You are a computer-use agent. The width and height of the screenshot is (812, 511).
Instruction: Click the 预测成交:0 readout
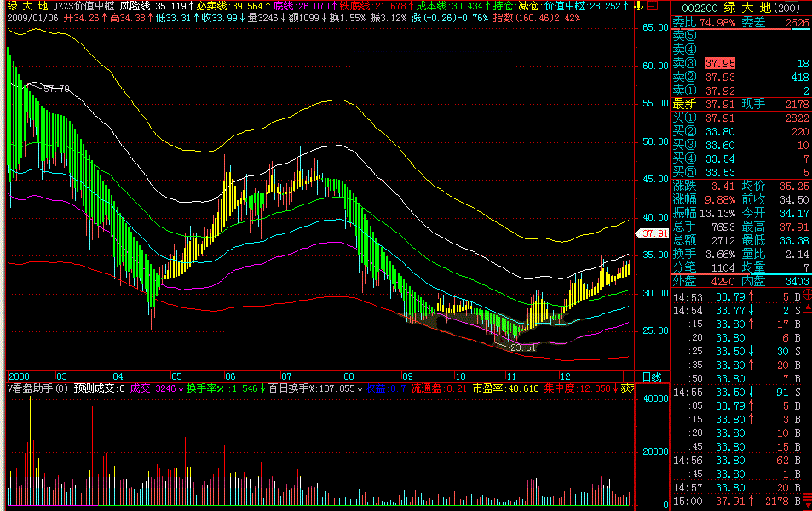pyautogui.click(x=99, y=388)
